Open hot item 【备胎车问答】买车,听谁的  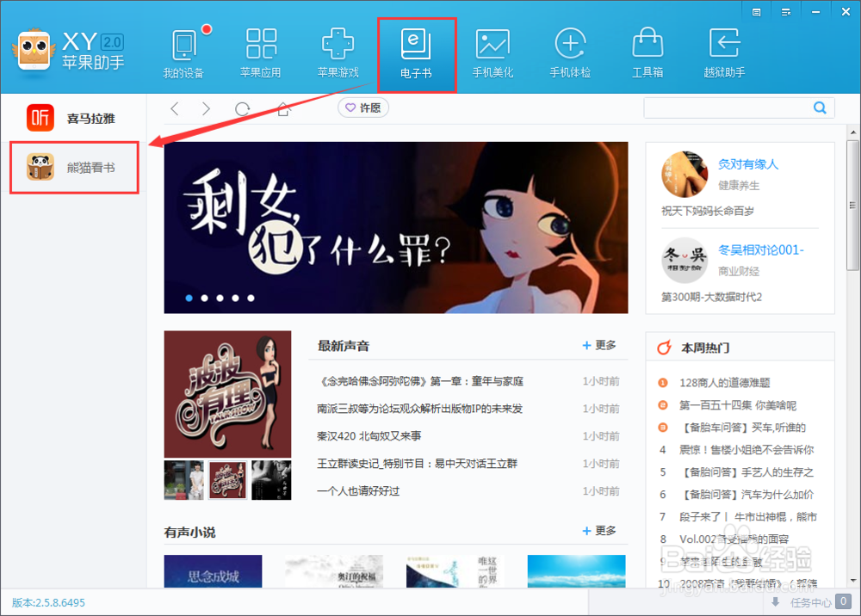click(x=743, y=428)
